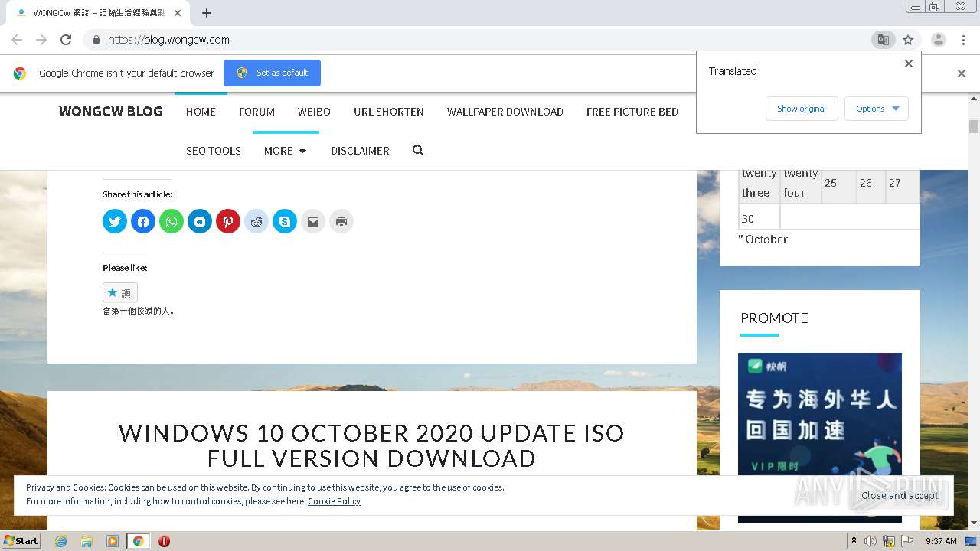Click Close and accept cookies button
Viewport: 980px width, 551px height.
[900, 495]
